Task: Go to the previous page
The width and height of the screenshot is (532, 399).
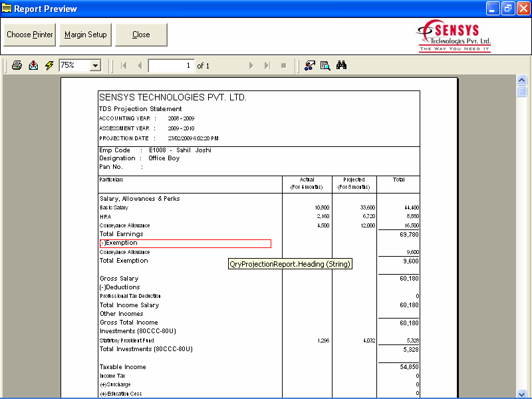Action: pyautogui.click(x=140, y=65)
